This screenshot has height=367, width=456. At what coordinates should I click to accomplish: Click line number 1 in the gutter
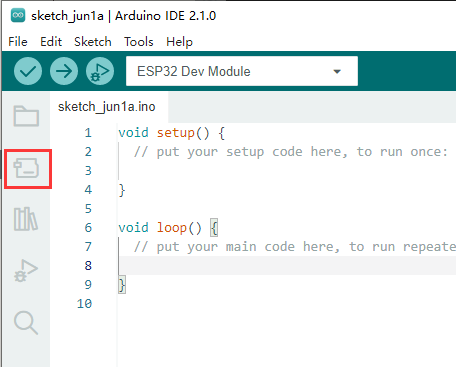click(88, 133)
